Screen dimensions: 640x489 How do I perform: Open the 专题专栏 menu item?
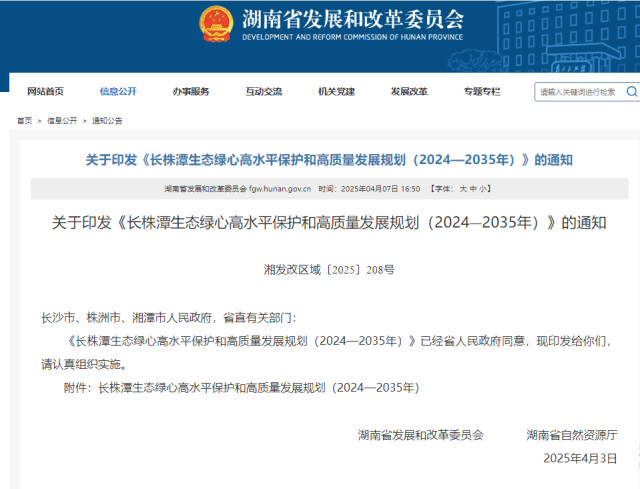pos(482,91)
